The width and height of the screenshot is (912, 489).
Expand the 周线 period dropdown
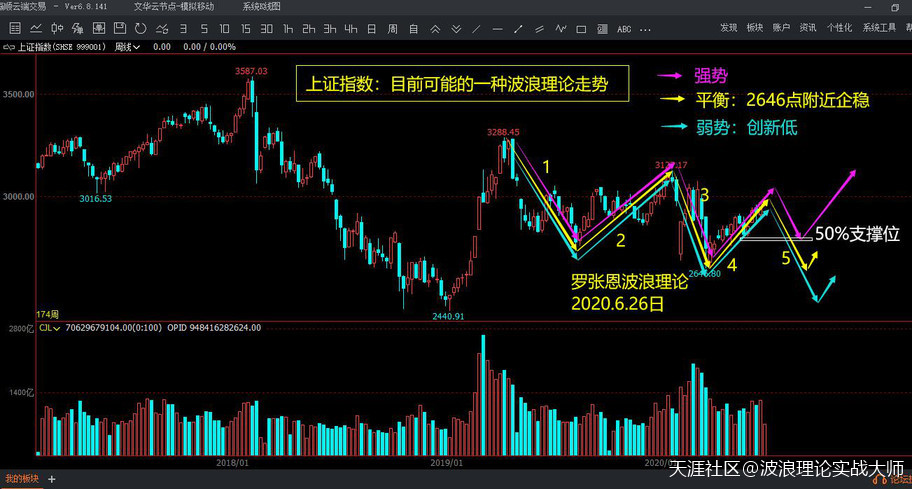(x=127, y=47)
